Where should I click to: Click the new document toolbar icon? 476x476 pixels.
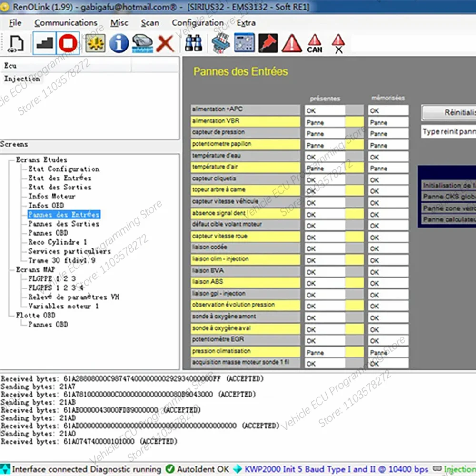16,44
